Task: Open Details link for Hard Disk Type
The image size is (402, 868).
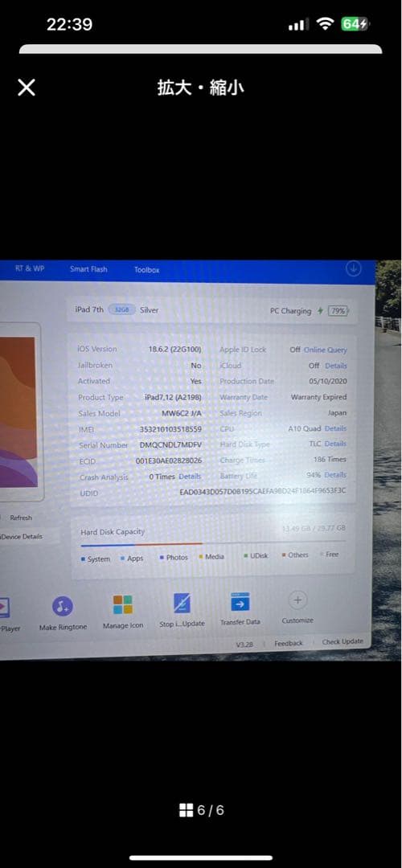Action: [x=335, y=444]
